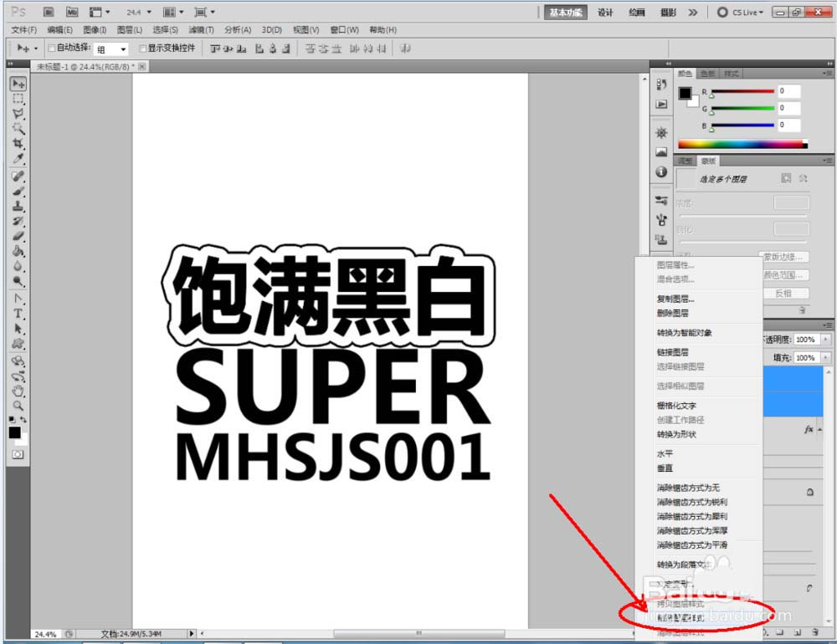Select the Move tool
This screenshot has height=644, width=837.
coord(18,83)
